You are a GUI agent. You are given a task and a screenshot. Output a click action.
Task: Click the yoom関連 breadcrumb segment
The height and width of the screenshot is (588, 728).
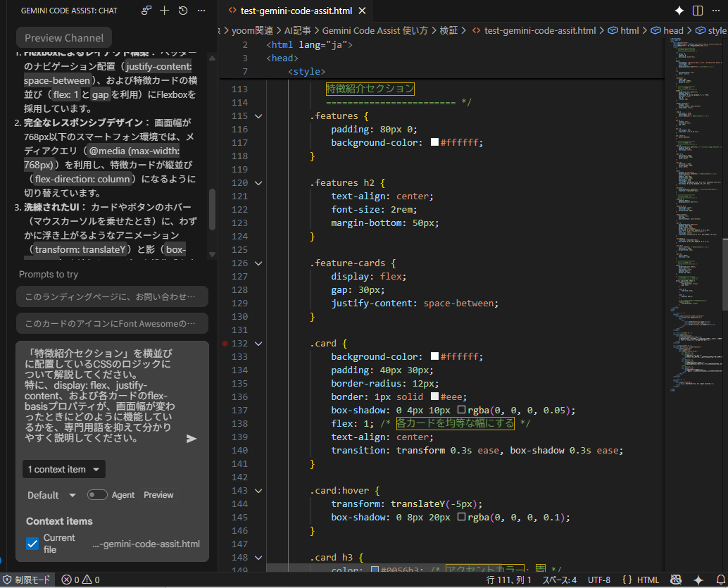click(253, 31)
